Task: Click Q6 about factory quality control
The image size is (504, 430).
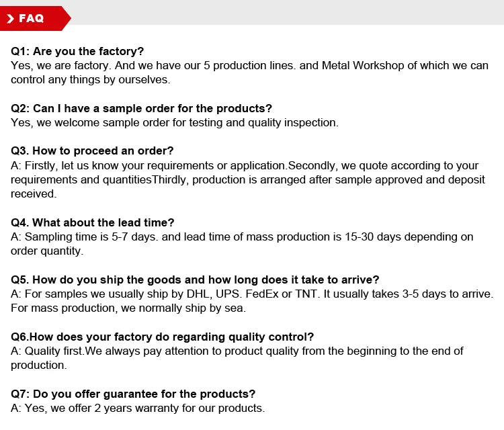Action: [162, 337]
